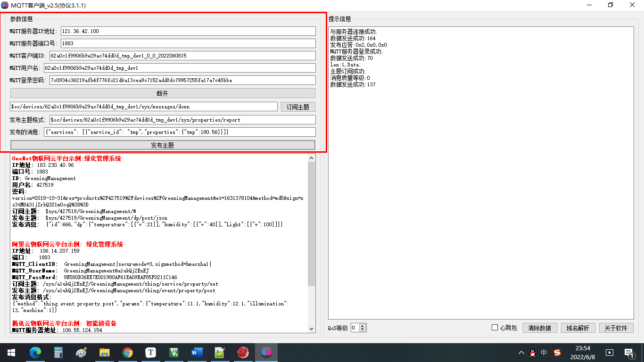Click the 清除数据 button
Image resolution: width=644 pixels, height=362 pixels.
click(x=540, y=328)
